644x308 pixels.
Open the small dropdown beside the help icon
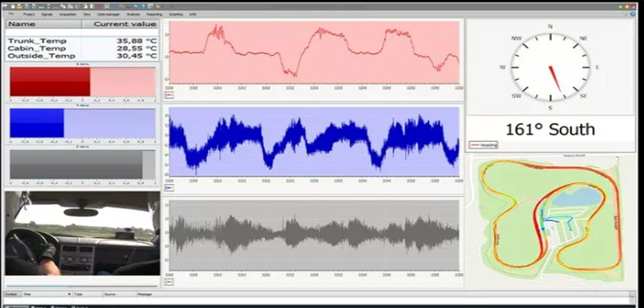[x=626, y=13]
